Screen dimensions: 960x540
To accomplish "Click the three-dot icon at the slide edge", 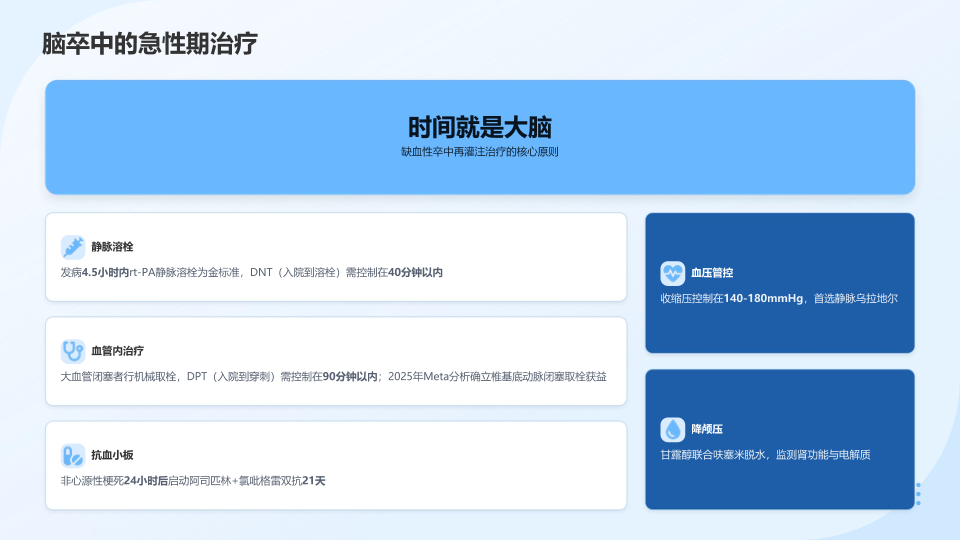I will click(x=918, y=494).
